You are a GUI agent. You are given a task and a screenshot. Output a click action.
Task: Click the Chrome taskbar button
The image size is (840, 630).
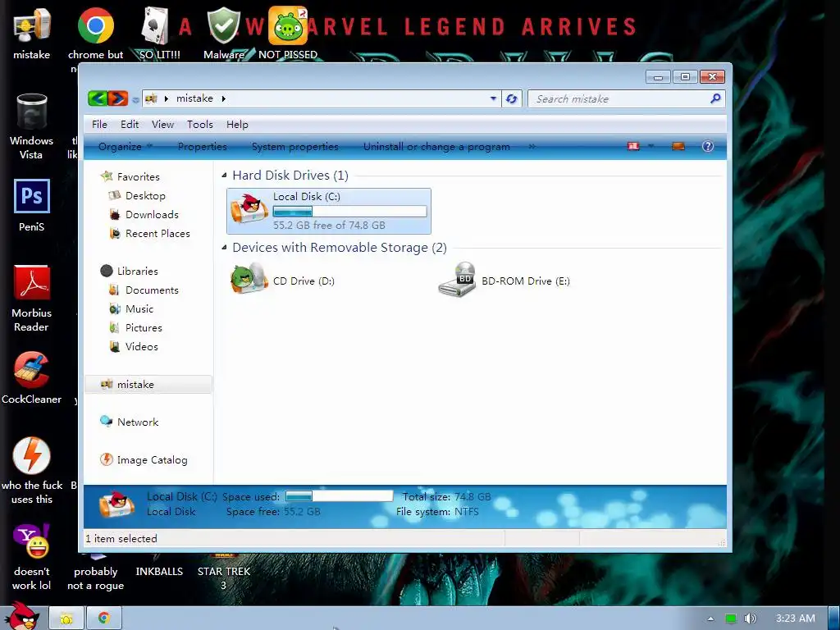click(x=104, y=619)
